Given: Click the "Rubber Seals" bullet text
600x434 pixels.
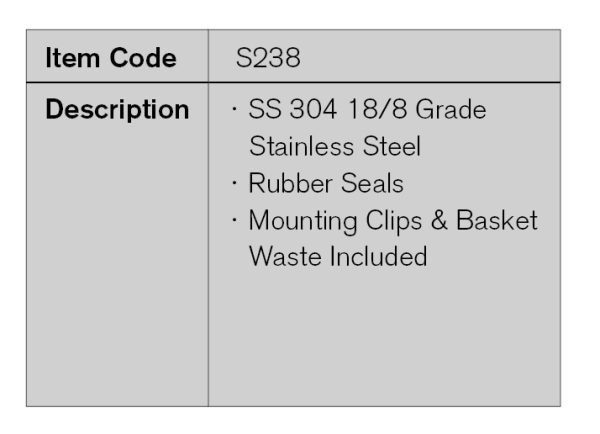Looking at the screenshot, I should (325, 184).
